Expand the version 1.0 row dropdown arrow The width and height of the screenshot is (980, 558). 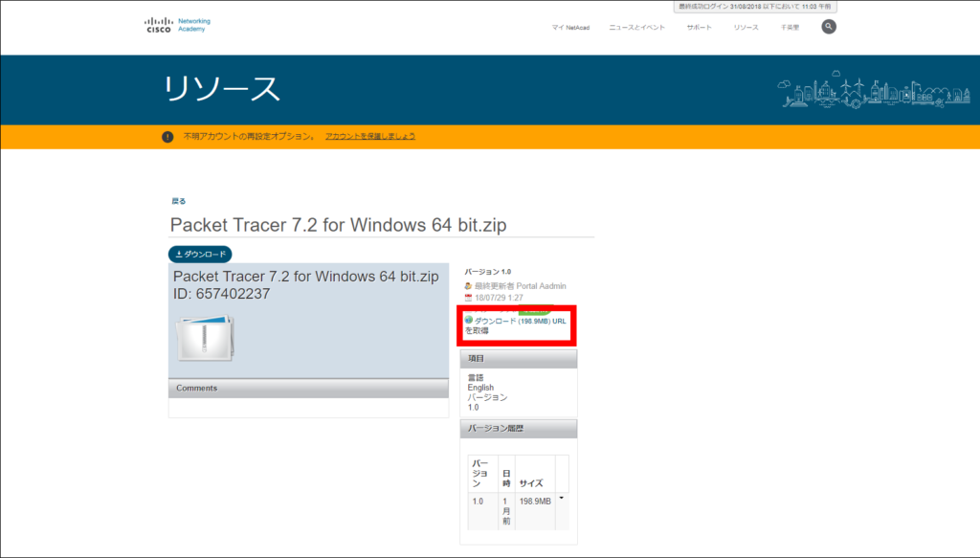[561, 498]
